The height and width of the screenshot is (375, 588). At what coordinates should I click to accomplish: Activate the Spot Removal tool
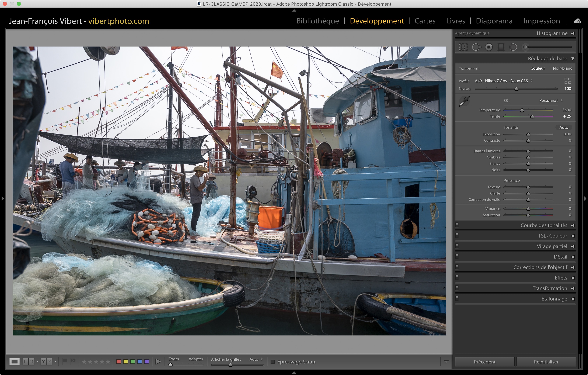(x=476, y=47)
